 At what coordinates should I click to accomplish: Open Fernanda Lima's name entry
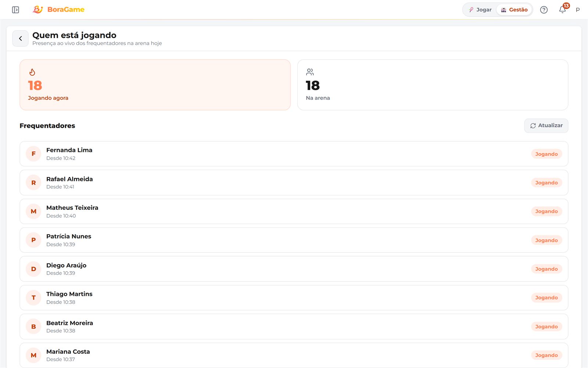tap(69, 150)
